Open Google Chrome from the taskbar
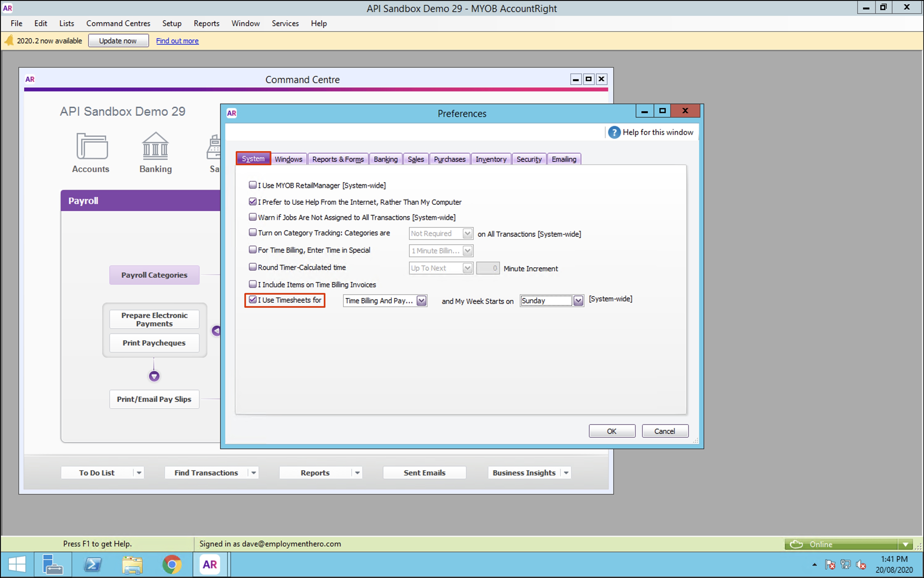 (x=172, y=564)
